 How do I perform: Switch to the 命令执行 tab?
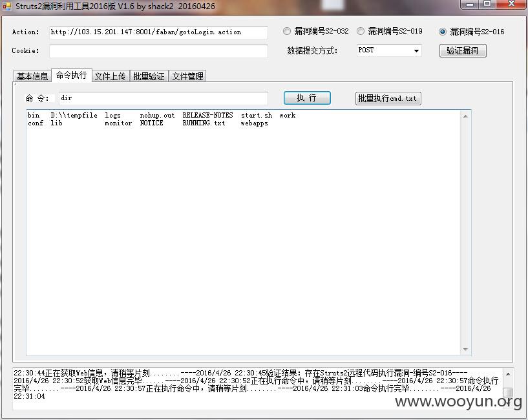(x=71, y=75)
